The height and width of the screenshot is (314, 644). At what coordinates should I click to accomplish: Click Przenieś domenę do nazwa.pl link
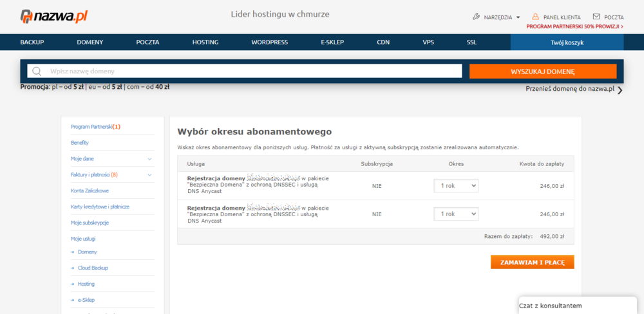pos(570,89)
